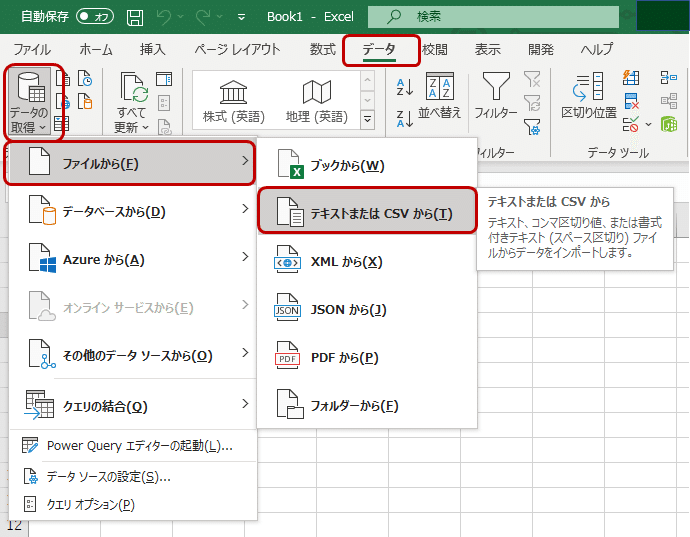The width and height of the screenshot is (690, 537).
Task: Switch to the ホーム tab
Action: click(95, 49)
